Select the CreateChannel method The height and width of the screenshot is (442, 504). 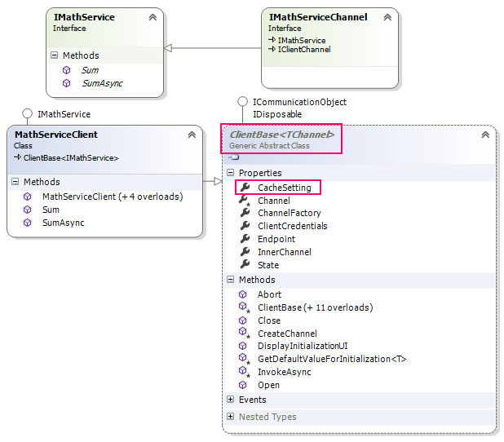287,334
